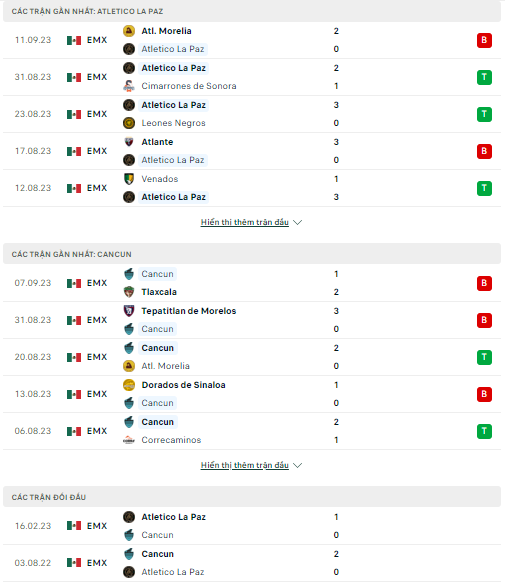Click the Dorados de Sinaloa logo
Image resolution: width=505 pixels, height=584 pixels.
129,385
